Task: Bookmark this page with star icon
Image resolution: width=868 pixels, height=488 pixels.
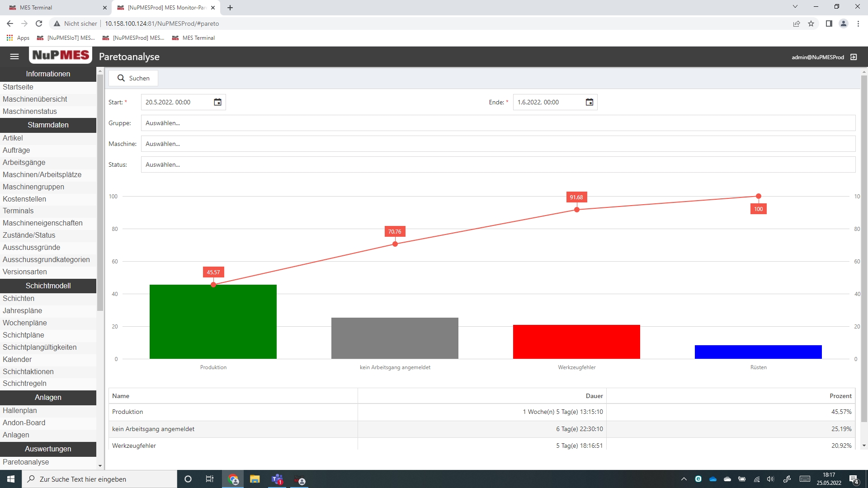Action: (811, 23)
